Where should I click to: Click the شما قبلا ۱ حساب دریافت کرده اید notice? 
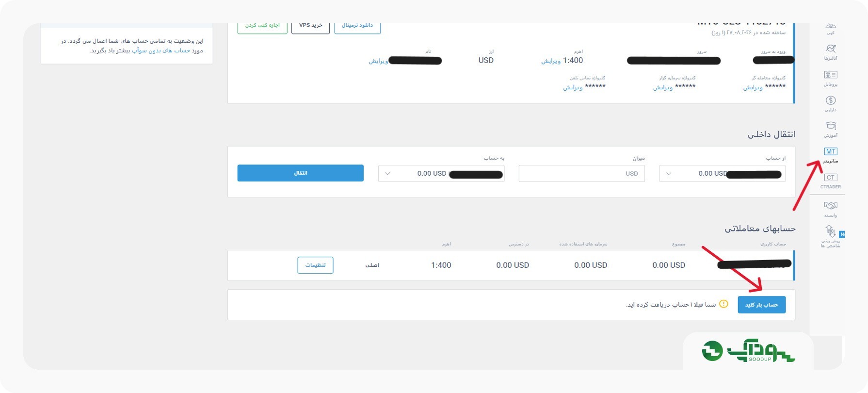click(x=671, y=305)
